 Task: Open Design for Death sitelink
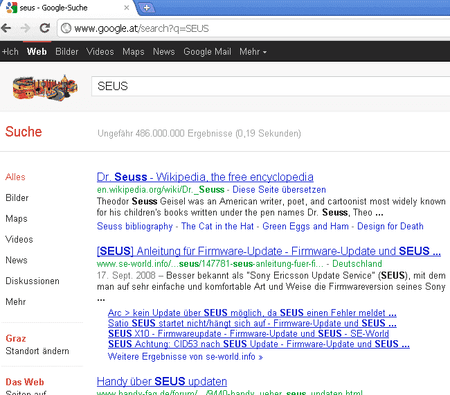390,226
